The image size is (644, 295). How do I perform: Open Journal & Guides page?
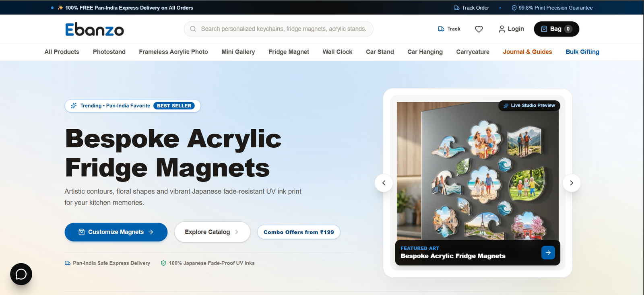[527, 52]
